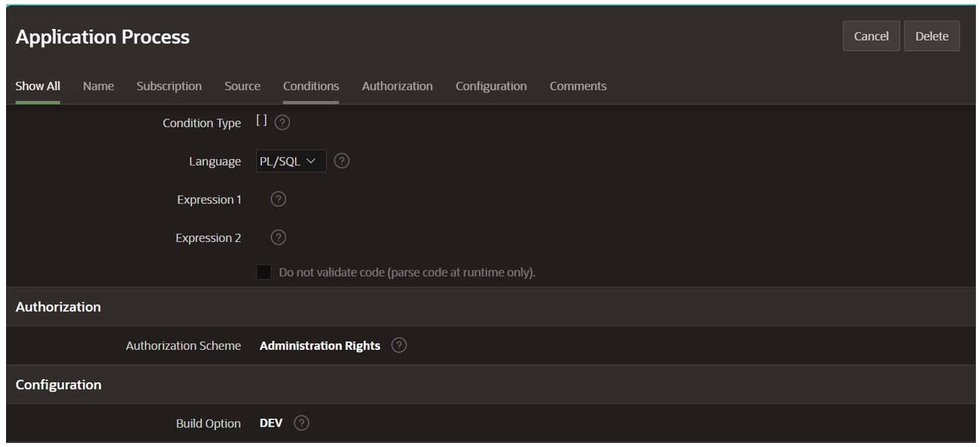The image size is (980, 447).
Task: Open the Administration Rights authorization scheme
Action: [x=319, y=345]
